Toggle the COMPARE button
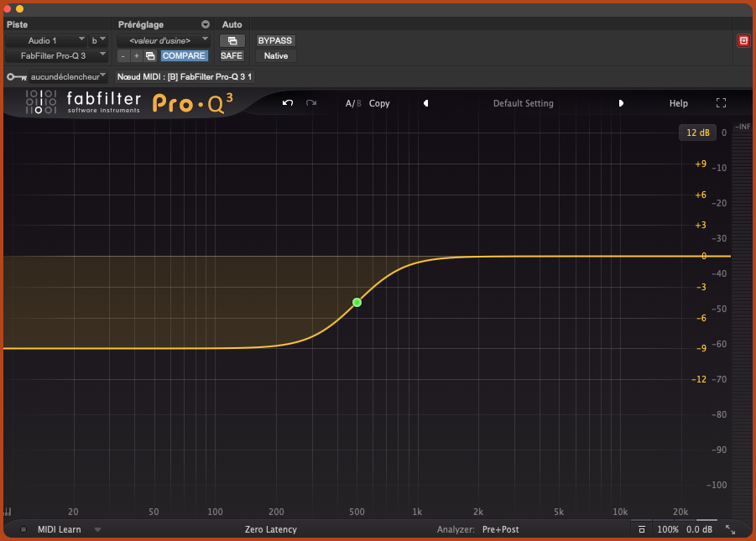The height and width of the screenshot is (541, 756). pyautogui.click(x=184, y=55)
